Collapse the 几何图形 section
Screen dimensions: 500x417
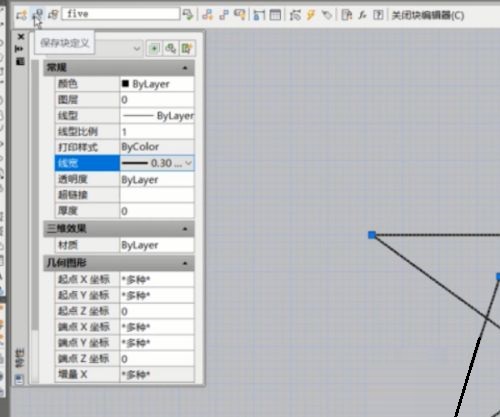pos(185,263)
